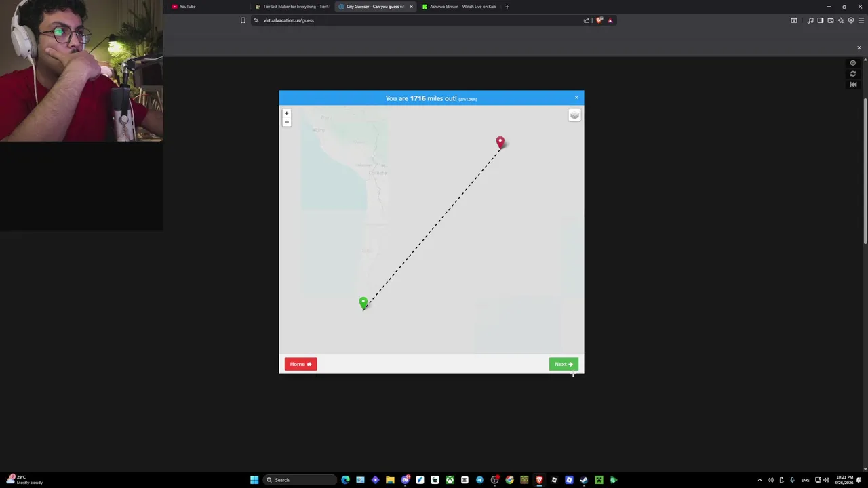
Task: Open the screenshot tool in toolbar
Action: [x=794, y=20]
